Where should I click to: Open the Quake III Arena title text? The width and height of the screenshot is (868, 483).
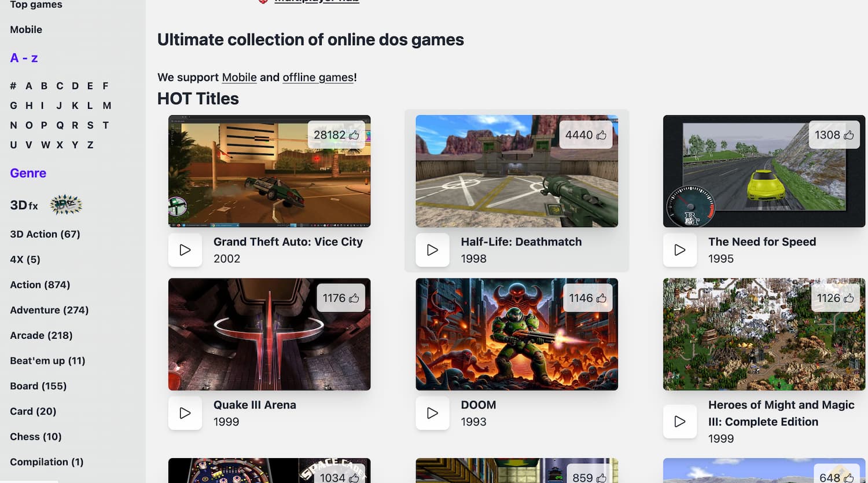(x=255, y=405)
